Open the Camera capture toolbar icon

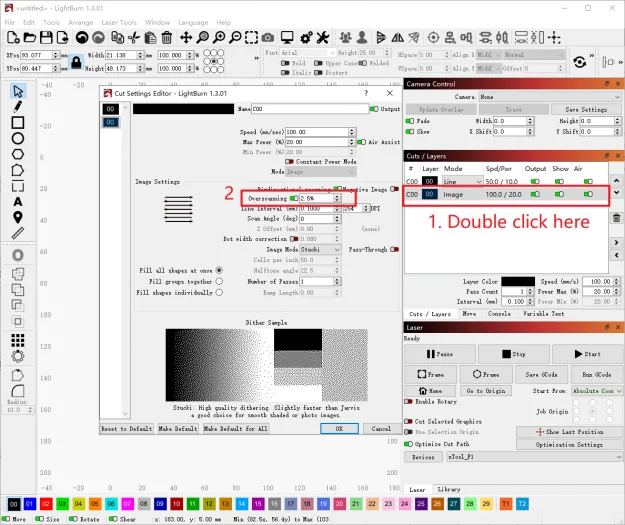pos(268,38)
